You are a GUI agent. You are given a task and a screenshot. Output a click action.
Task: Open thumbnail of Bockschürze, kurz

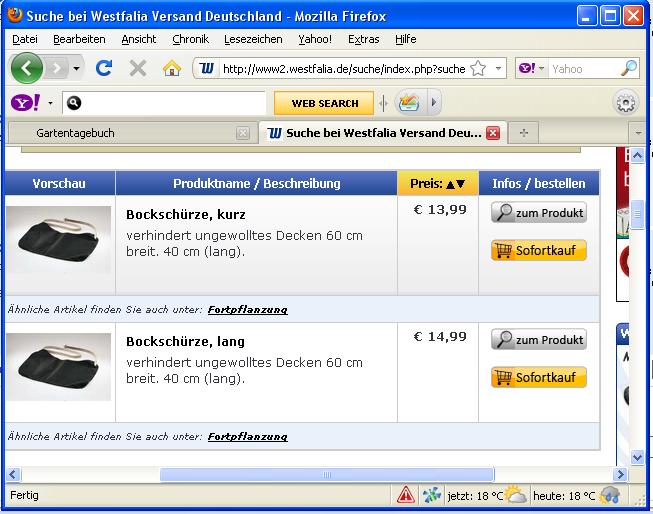(59, 240)
